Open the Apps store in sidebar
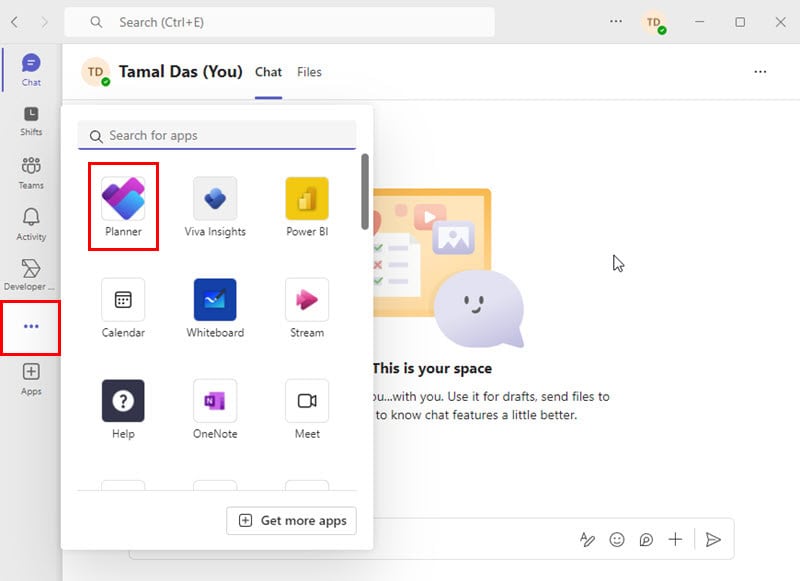 [31, 378]
